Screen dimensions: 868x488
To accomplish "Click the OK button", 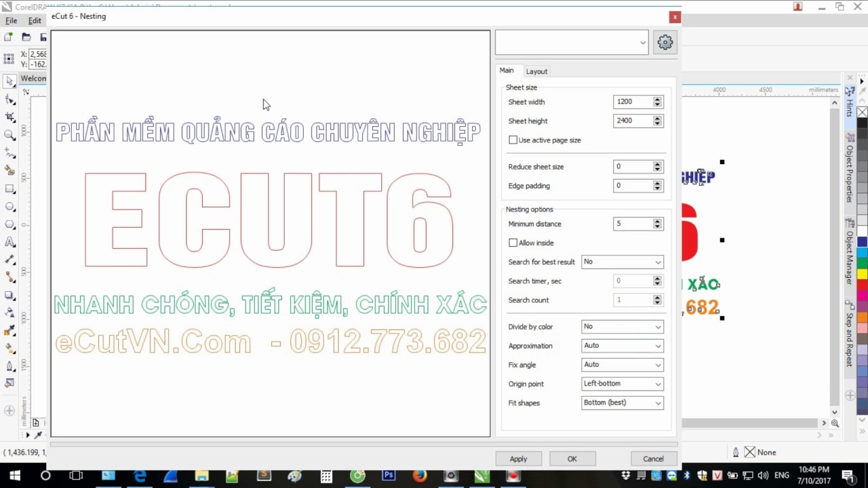I will pos(572,459).
